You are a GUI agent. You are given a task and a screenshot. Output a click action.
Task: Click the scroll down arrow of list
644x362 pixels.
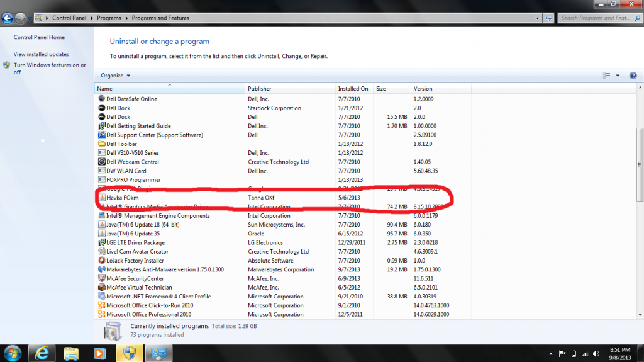640,315
